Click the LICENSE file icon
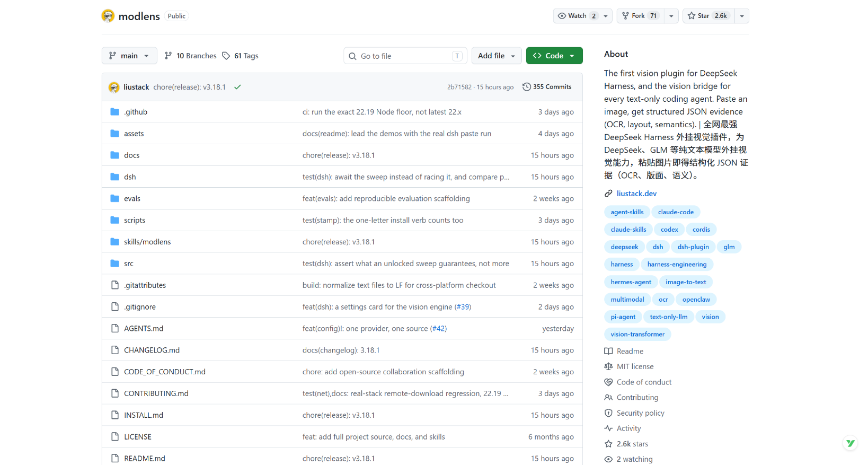The image size is (868, 465). (x=115, y=437)
